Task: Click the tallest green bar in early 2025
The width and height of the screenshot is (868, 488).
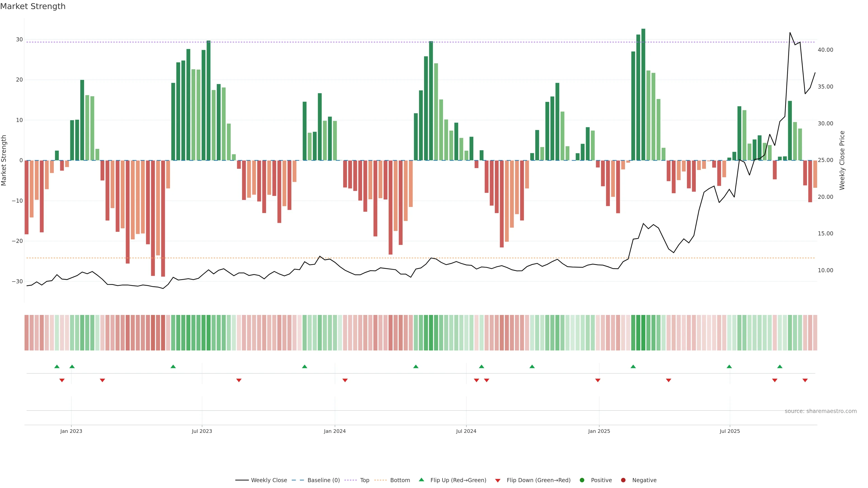Action: pyautogui.click(x=643, y=94)
